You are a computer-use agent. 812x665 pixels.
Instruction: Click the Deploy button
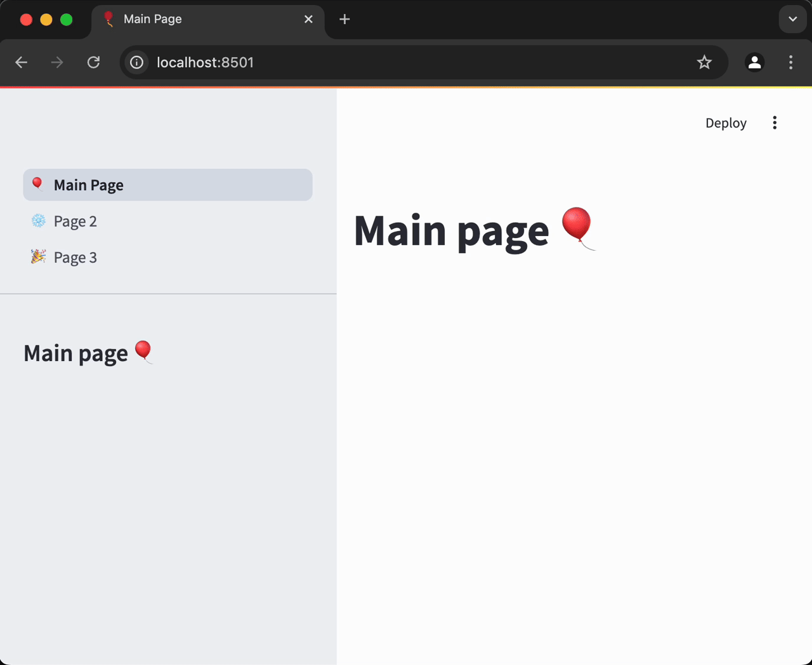[726, 122]
